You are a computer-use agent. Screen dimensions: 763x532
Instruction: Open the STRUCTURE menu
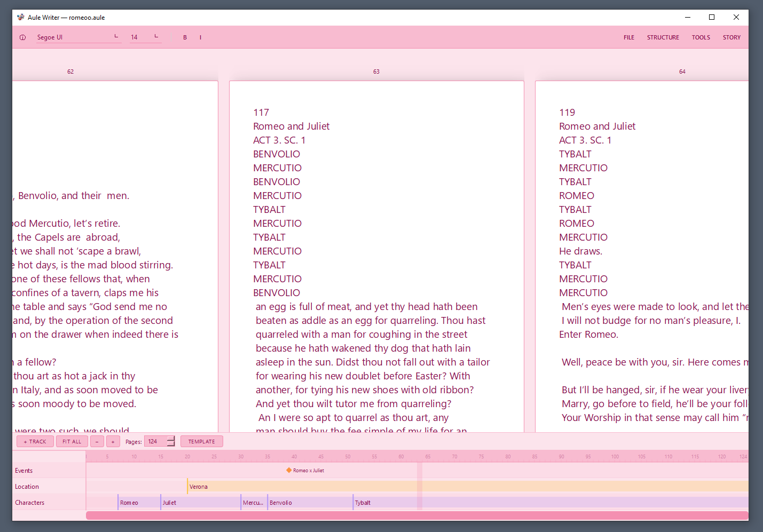click(663, 37)
